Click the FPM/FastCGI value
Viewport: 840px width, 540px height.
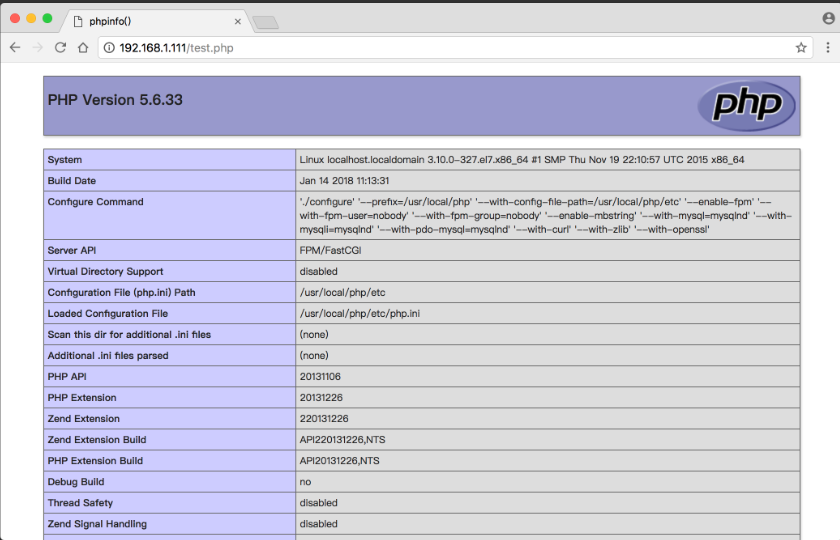point(331,250)
